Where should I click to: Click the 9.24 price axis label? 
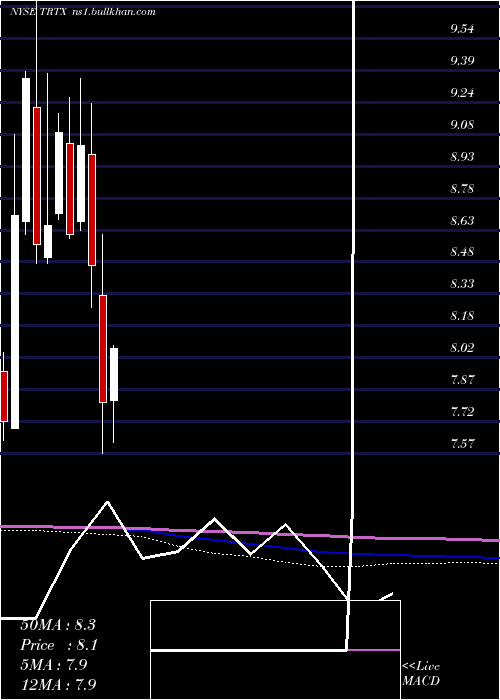(462, 93)
